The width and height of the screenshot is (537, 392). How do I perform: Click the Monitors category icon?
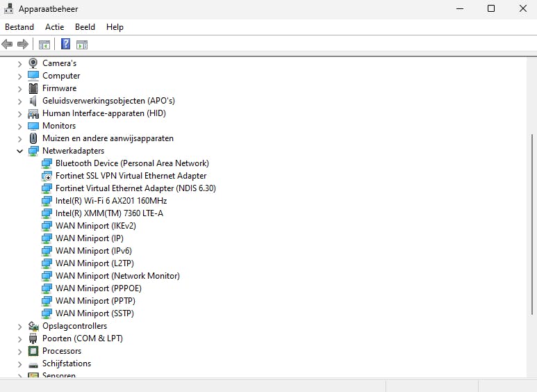tap(33, 126)
